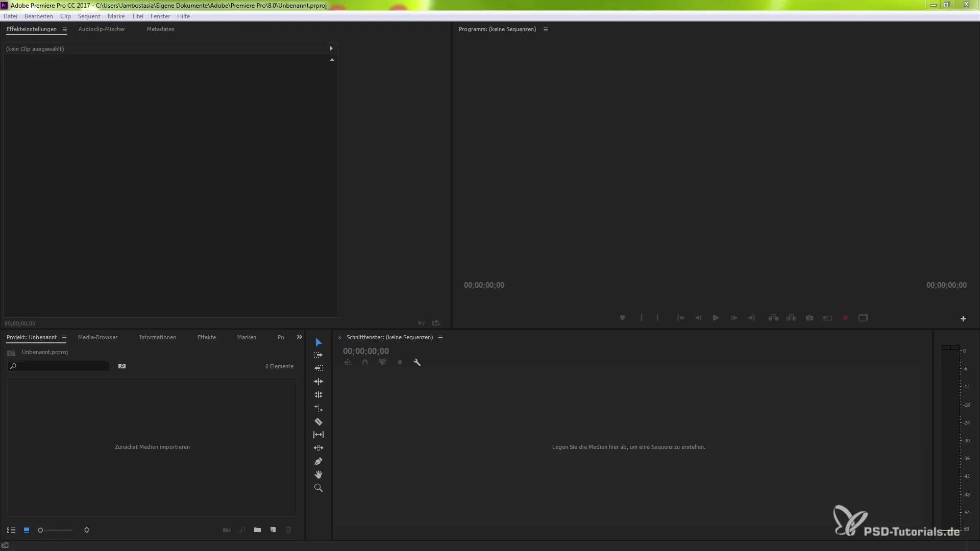
Task: Switch Project panel to Icon View
Action: [27, 530]
